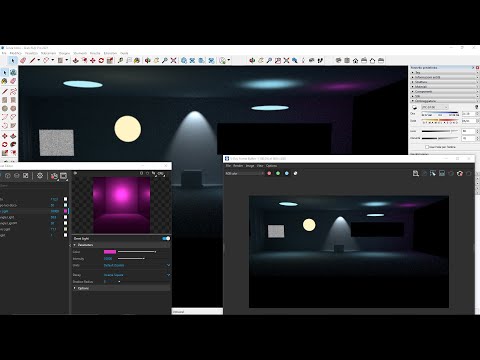Toggle show shadows icon in shadows panel

pyautogui.click(x=414, y=107)
